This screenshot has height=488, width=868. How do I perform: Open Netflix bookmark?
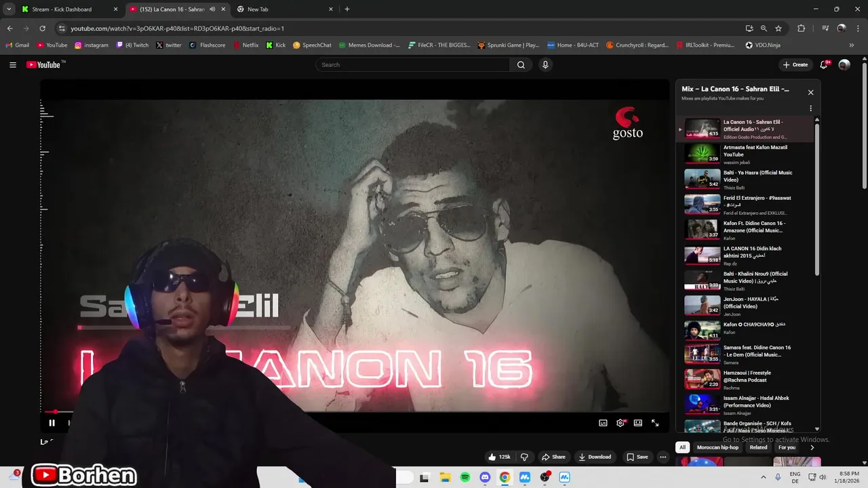245,45
